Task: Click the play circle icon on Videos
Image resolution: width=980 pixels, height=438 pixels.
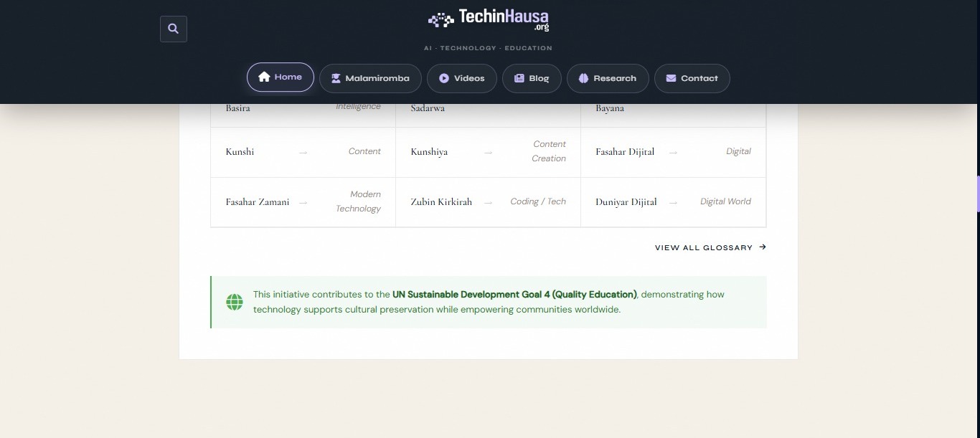Action: point(443,78)
